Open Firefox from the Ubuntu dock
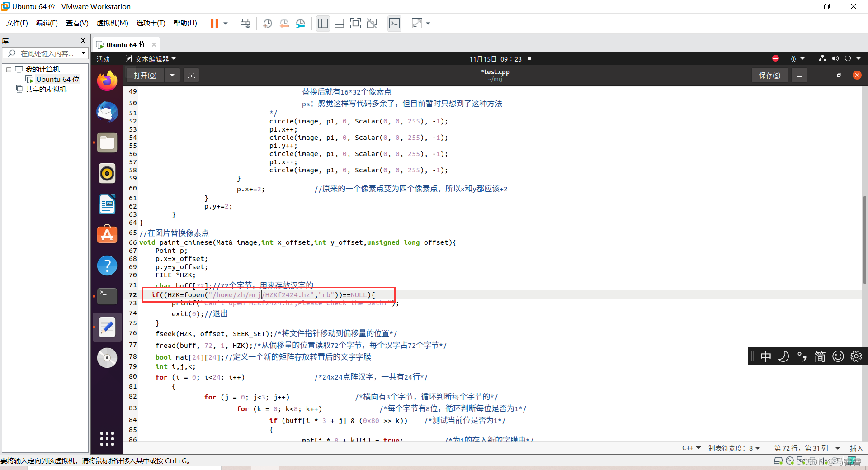The height and width of the screenshot is (470, 868). tap(107, 81)
